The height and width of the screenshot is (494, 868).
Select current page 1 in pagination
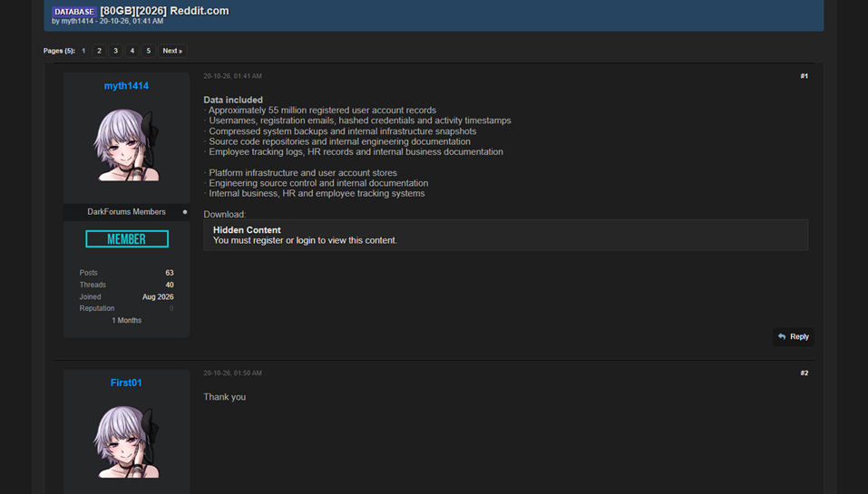click(x=83, y=51)
